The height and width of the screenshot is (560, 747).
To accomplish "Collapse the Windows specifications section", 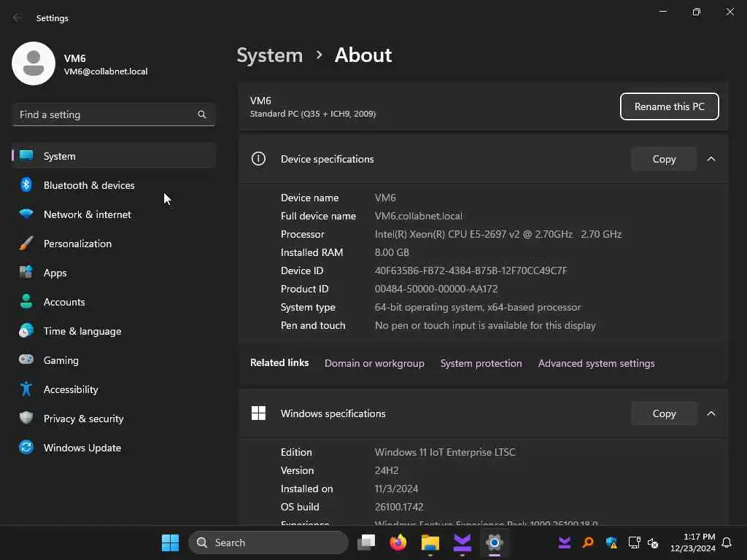I will 711,413.
